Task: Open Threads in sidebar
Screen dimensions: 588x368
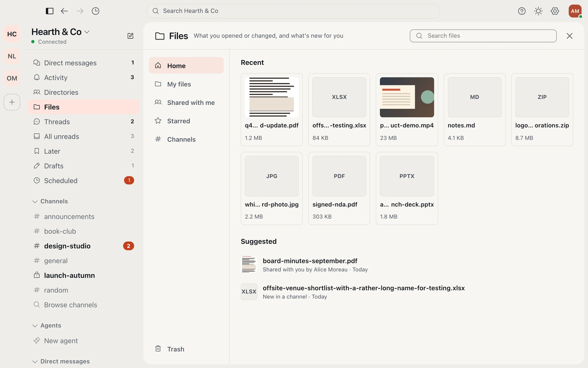Action: (x=84, y=121)
